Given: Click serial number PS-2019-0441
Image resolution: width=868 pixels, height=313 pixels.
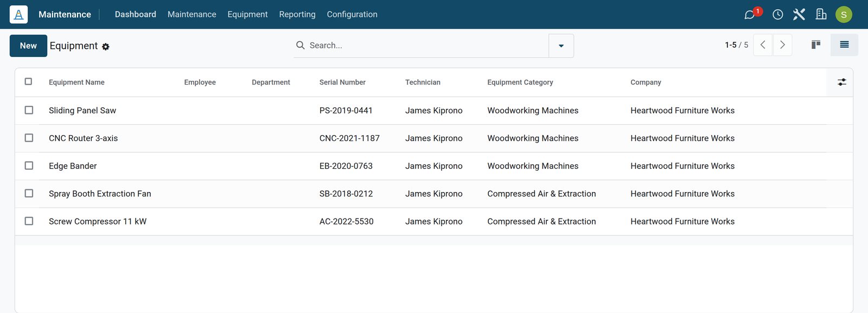Looking at the screenshot, I should (x=346, y=111).
